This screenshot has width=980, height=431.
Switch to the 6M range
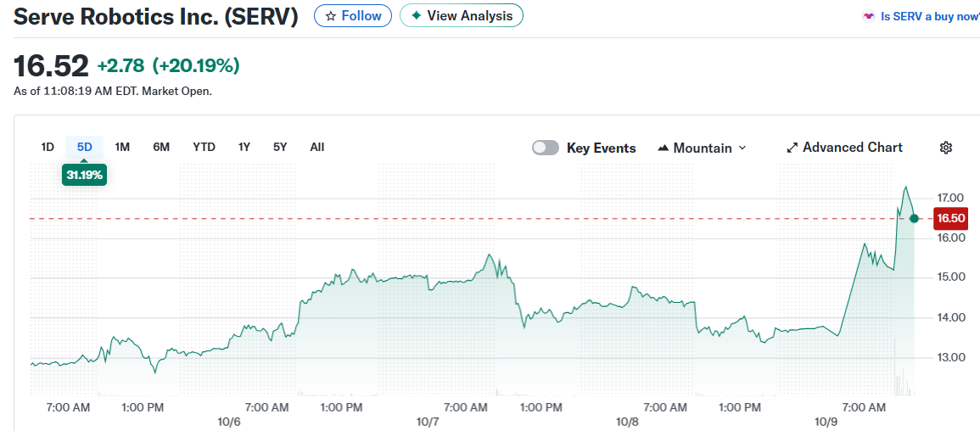161,147
